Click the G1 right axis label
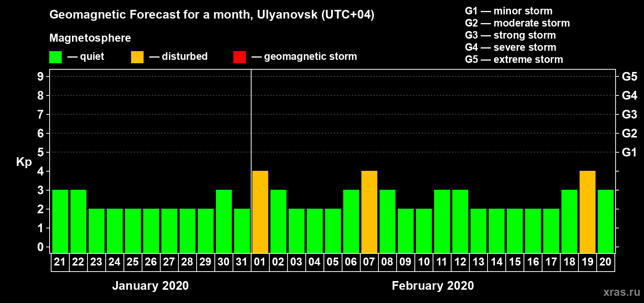The image size is (644, 303). 630,152
